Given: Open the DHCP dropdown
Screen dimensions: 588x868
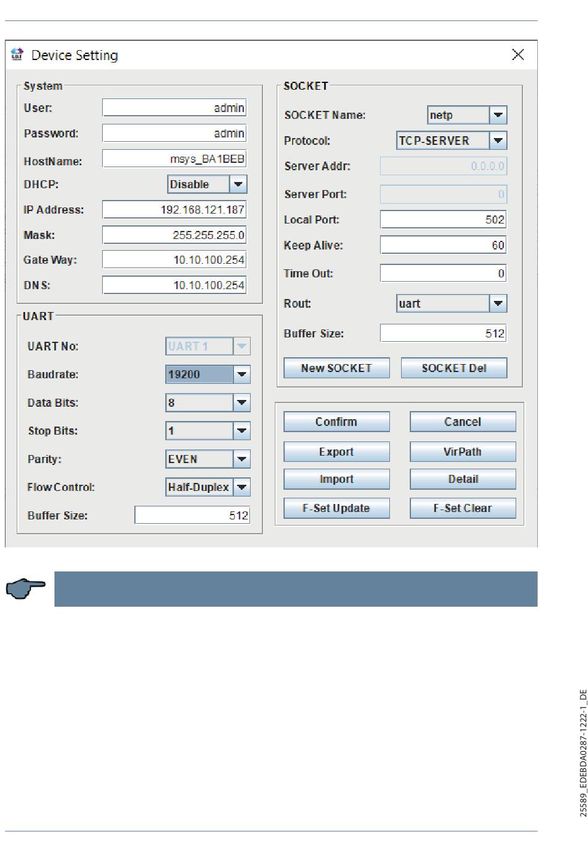Looking at the screenshot, I should 238,184.
